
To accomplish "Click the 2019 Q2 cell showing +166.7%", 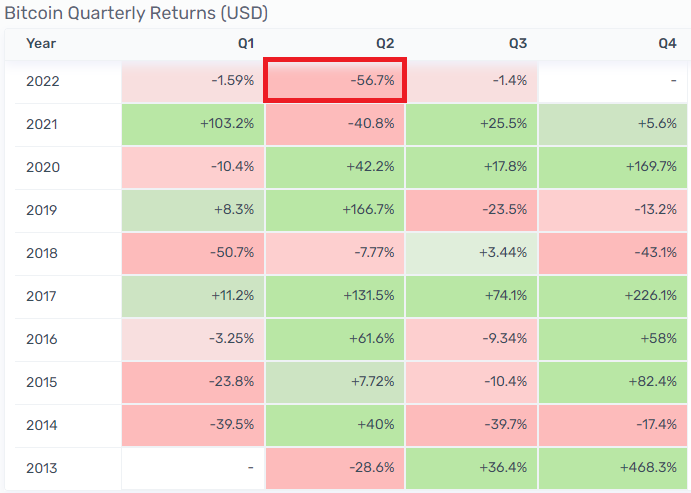I will [x=334, y=210].
